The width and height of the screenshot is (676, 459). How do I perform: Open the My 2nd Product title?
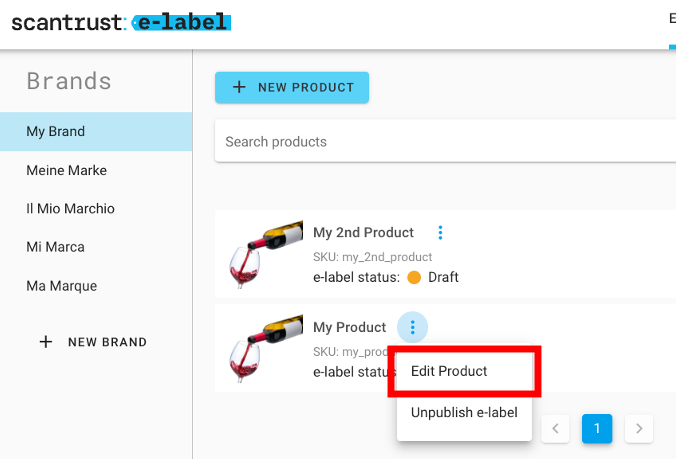[x=363, y=233]
